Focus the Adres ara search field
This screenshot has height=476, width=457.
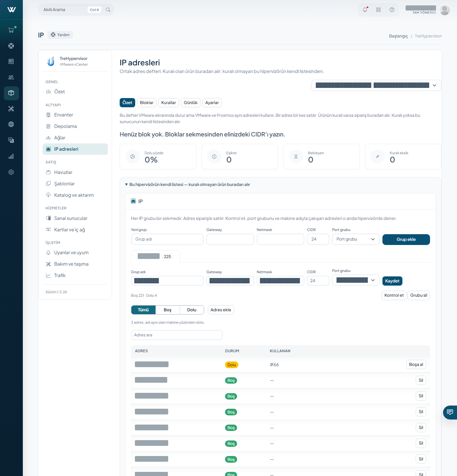(x=177, y=335)
